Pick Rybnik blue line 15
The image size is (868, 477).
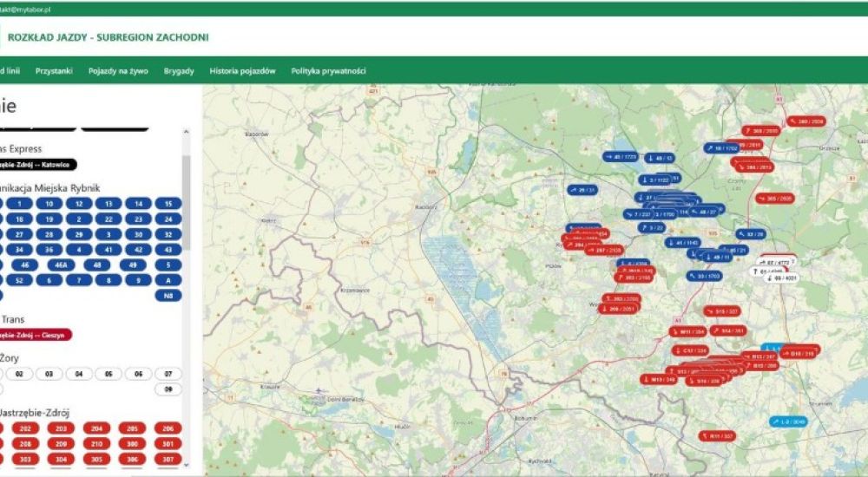(x=168, y=204)
